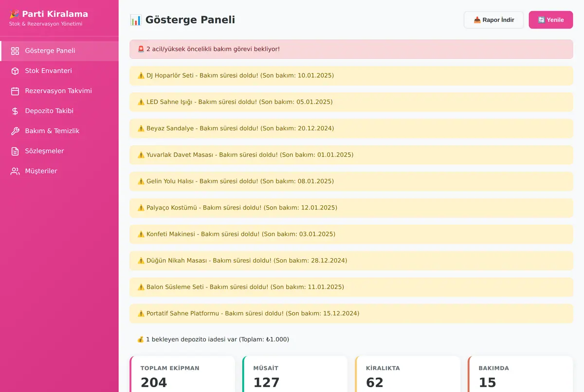Click the Sözleşmeler document icon
Screen dimensions: 584x392
point(15,151)
